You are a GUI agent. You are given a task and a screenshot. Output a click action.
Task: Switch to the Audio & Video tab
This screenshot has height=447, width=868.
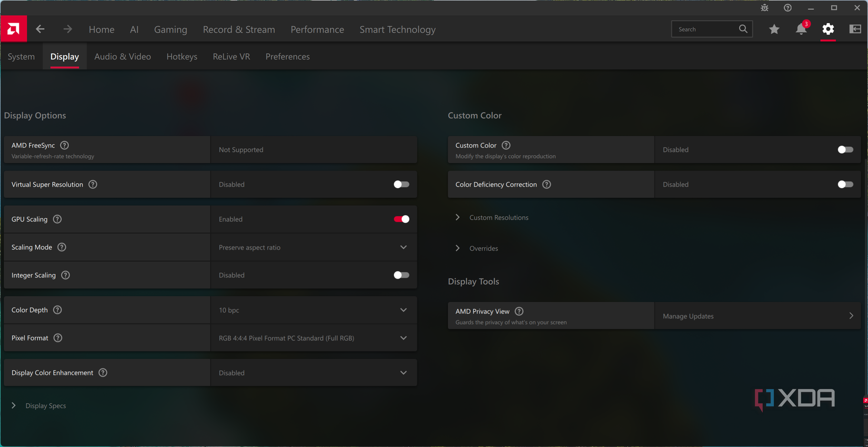(x=123, y=56)
